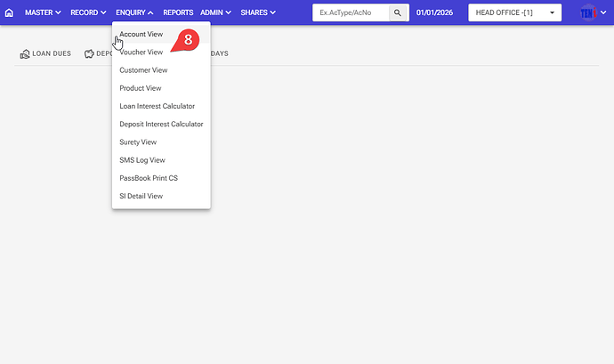Open Product View entry
Screen dimensions: 614x364
pos(141,88)
